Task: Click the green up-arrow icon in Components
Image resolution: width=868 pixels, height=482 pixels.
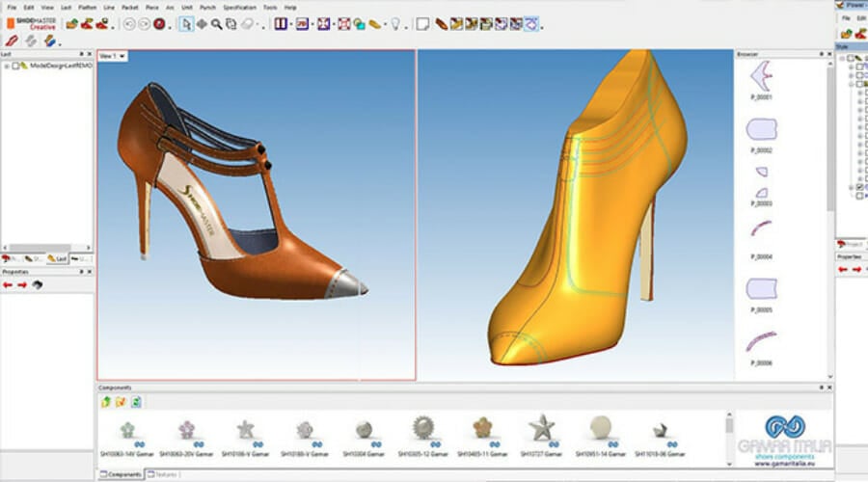Action: [106, 402]
